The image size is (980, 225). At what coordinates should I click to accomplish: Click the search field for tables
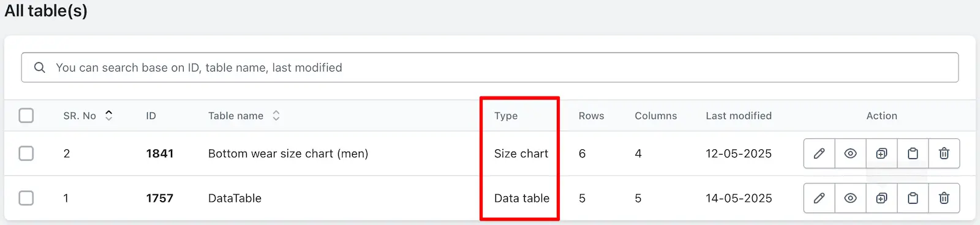[x=490, y=67]
